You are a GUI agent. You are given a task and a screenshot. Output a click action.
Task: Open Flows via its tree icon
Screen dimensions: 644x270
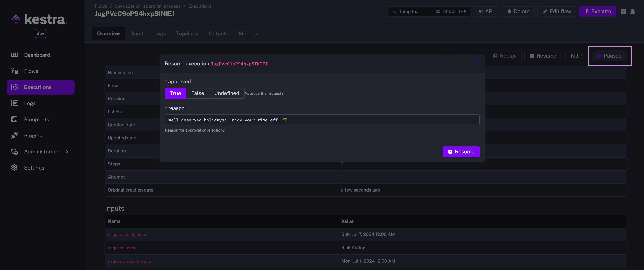14,71
